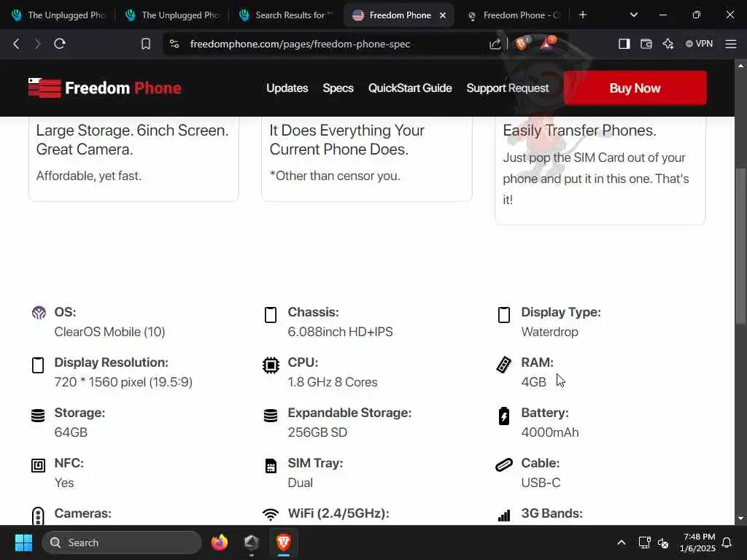Image resolution: width=747 pixels, height=560 pixels.
Task: Select the Waterdrop display type value
Action: (x=550, y=332)
